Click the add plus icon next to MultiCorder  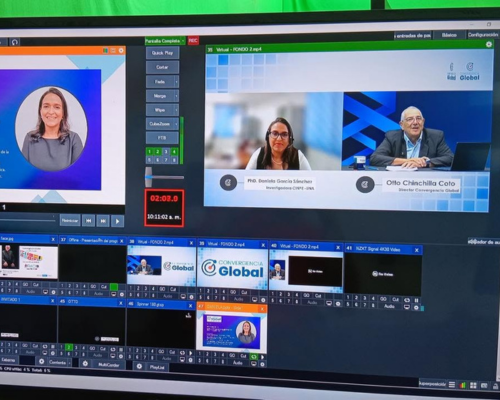[85, 364]
